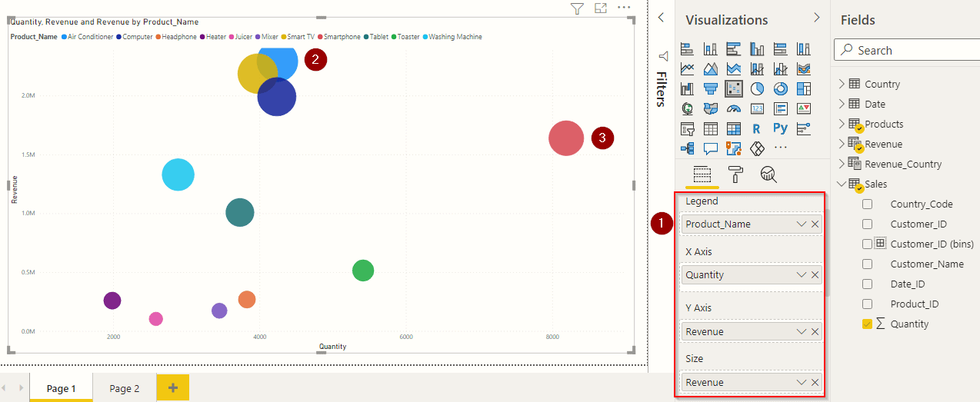
Task: Get more visuals ellipsis
Action: [x=780, y=148]
